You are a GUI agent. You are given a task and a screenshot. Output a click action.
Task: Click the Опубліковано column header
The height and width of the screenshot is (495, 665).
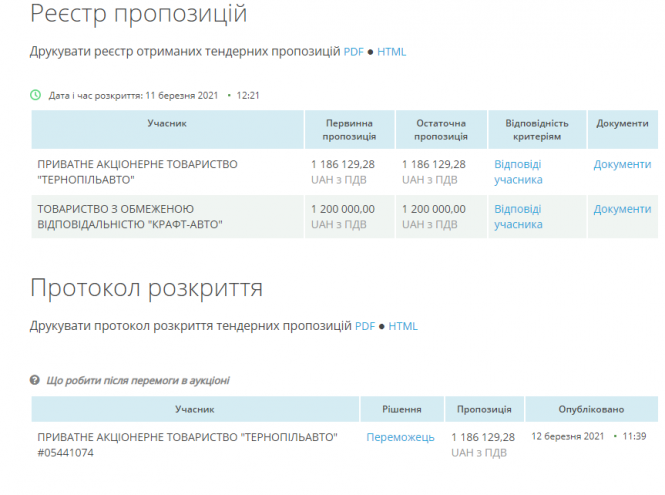click(x=592, y=410)
